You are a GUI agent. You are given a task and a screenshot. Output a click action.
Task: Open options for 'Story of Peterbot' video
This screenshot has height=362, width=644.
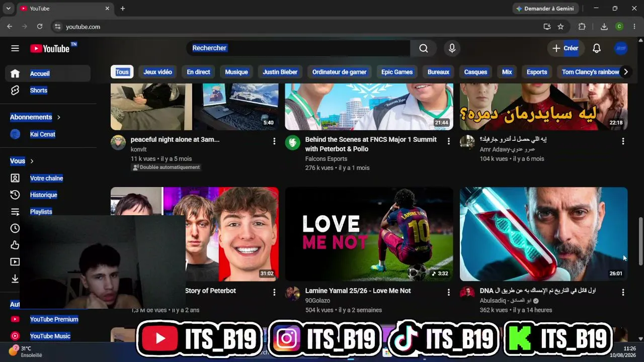pyautogui.click(x=274, y=292)
